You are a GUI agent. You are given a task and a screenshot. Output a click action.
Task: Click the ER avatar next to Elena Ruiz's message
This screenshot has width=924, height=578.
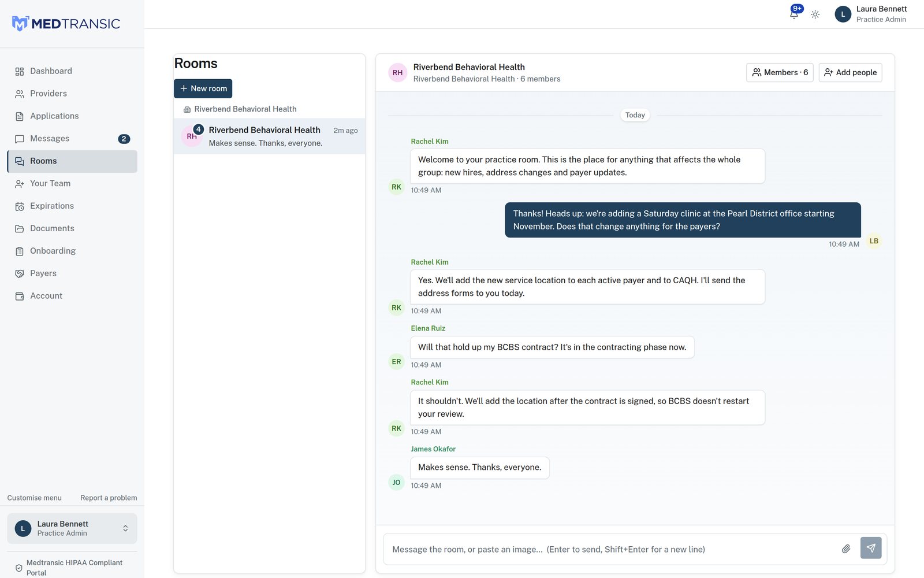coord(396,362)
